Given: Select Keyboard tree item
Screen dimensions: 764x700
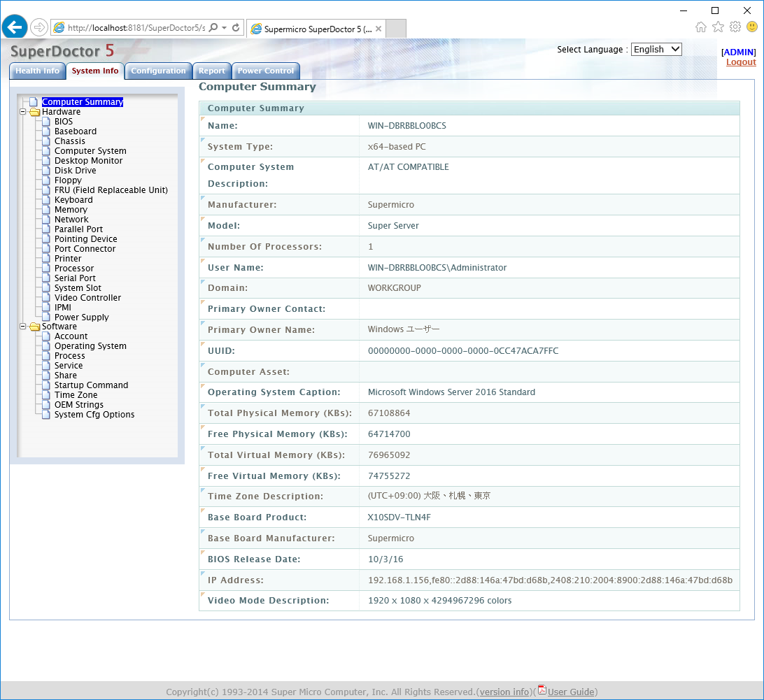Looking at the screenshot, I should [x=73, y=200].
